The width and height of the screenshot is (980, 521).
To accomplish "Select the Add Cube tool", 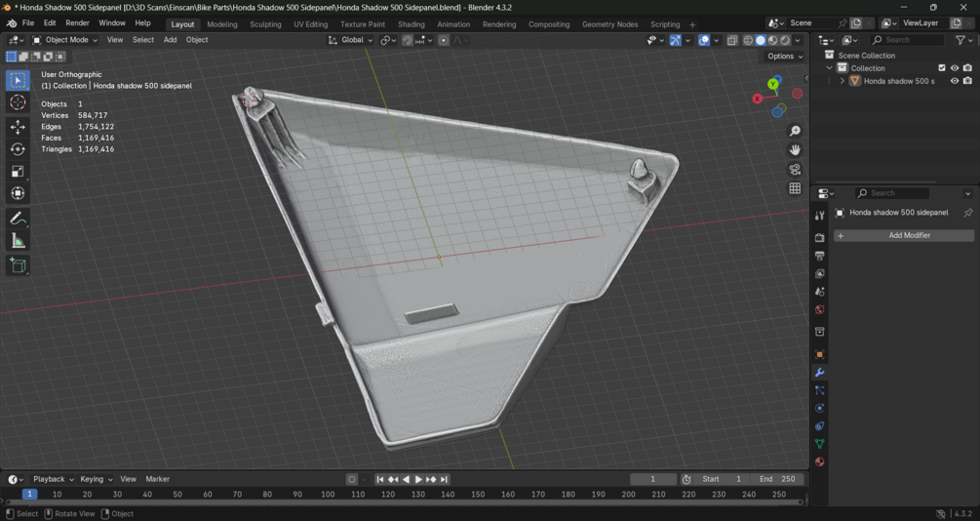I will [18, 265].
